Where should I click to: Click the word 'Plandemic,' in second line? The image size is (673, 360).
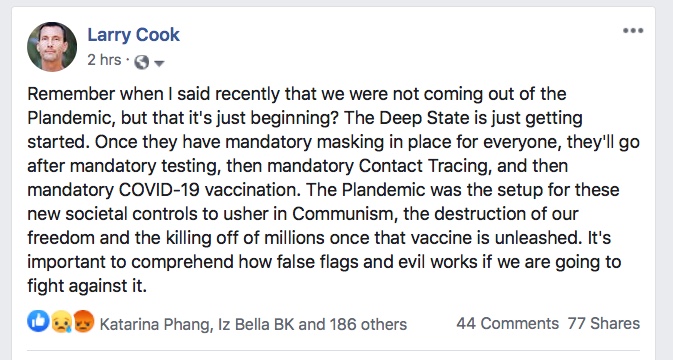[x=72, y=118]
